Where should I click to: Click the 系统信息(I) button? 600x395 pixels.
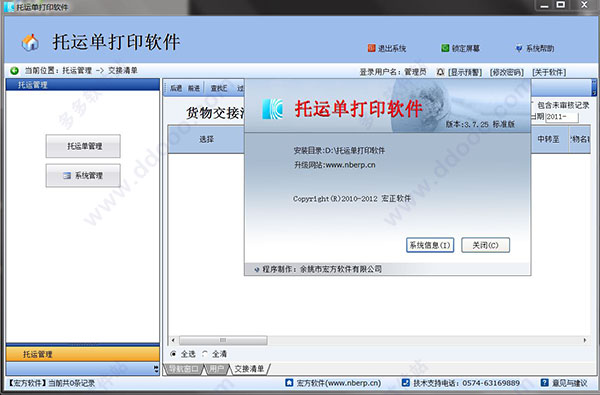[430, 245]
